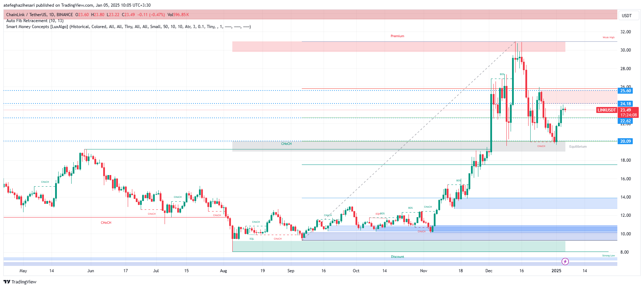Click the Vol 596.85K volume value
The image size is (644, 288).
pos(178,15)
